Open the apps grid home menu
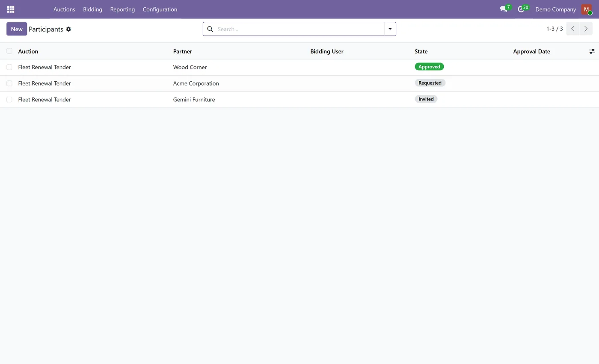Image resolution: width=599 pixels, height=364 pixels. 11,9
